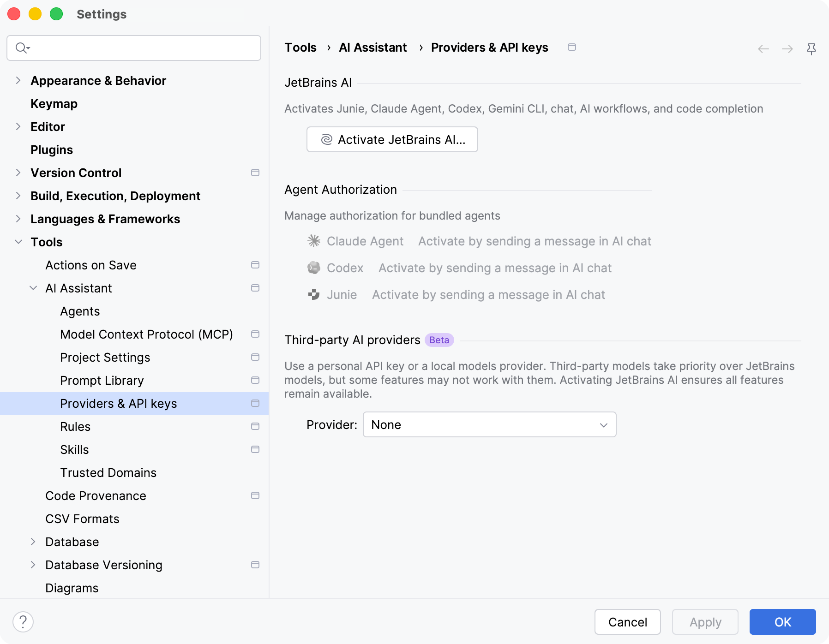Viewport: 829px width, 644px height.
Task: Click project icon beside Model Context Protocol
Action: point(255,334)
